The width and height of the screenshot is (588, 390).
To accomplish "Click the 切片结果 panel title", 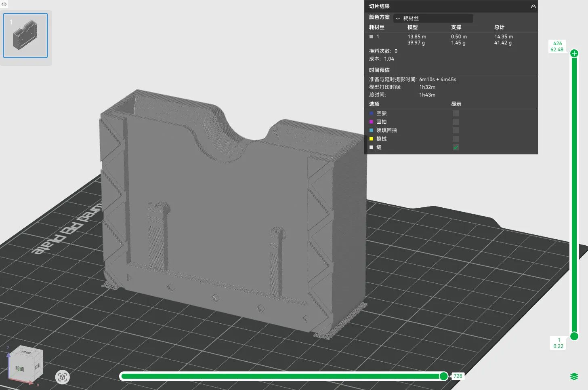I will [x=379, y=6].
